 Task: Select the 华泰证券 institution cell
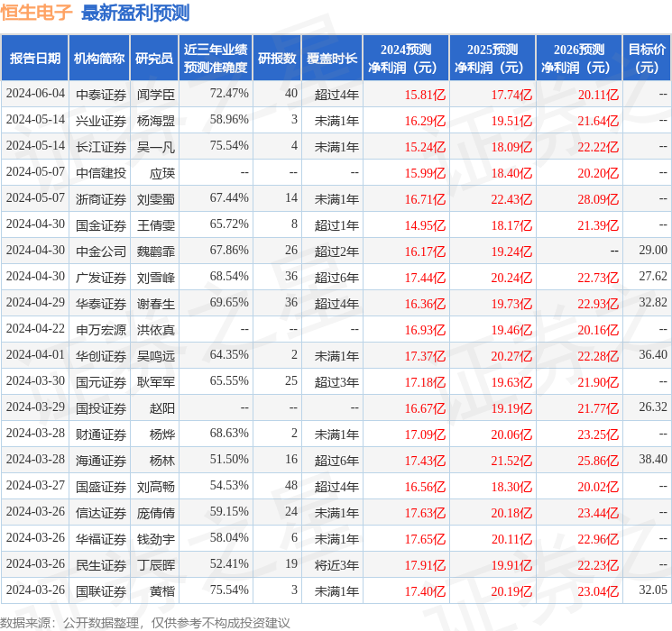pyautogui.click(x=101, y=303)
